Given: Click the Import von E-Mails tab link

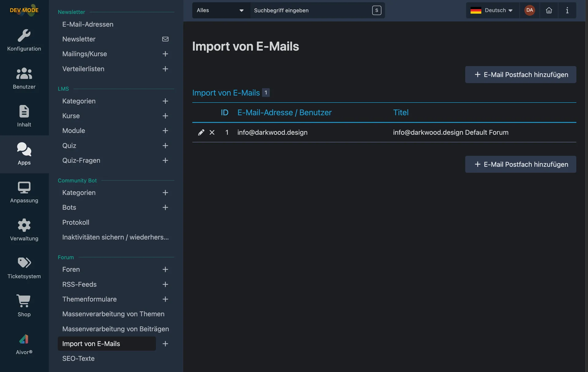Looking at the screenshot, I should tap(226, 93).
